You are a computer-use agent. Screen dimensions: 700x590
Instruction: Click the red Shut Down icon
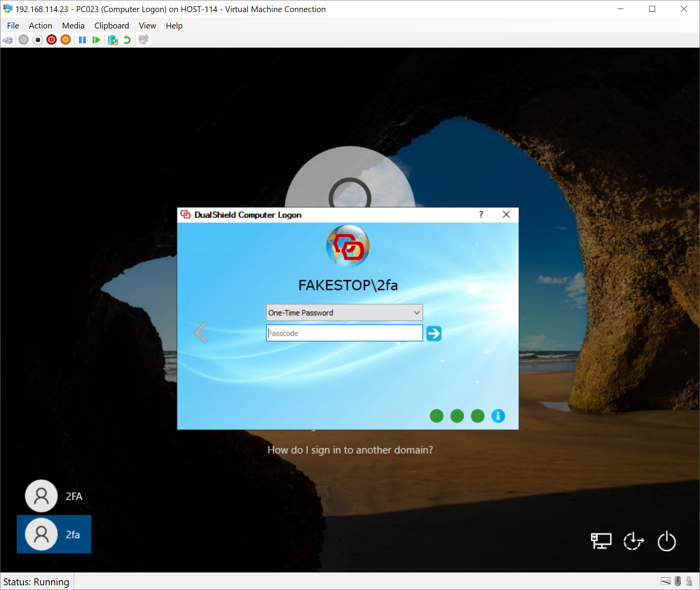[x=52, y=40]
